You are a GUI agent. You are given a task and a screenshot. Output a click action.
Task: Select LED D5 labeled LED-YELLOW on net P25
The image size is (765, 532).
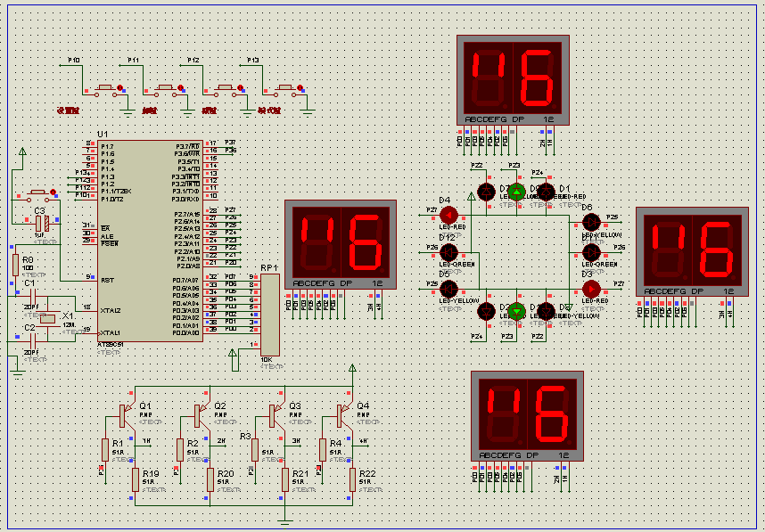(x=448, y=289)
